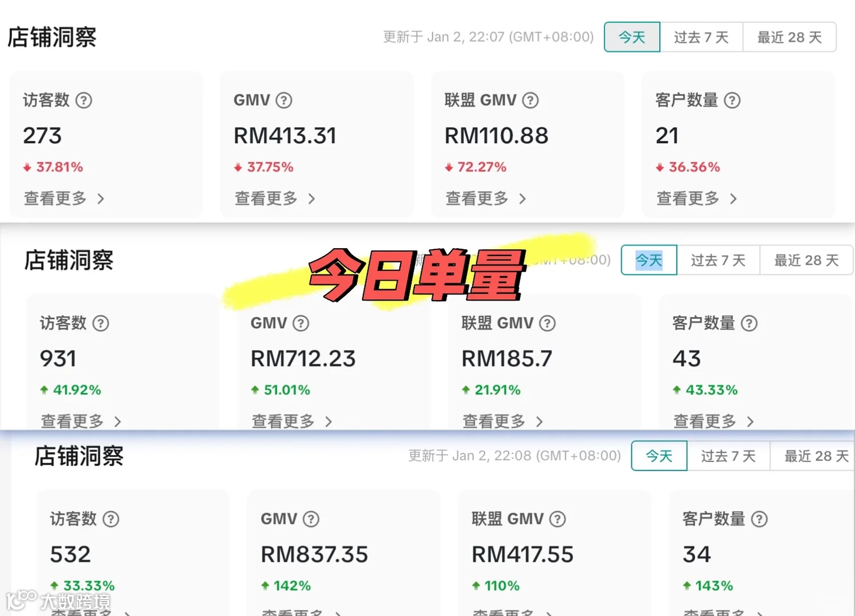Click the GMV value RM712.23
The image size is (855, 616).
click(303, 359)
